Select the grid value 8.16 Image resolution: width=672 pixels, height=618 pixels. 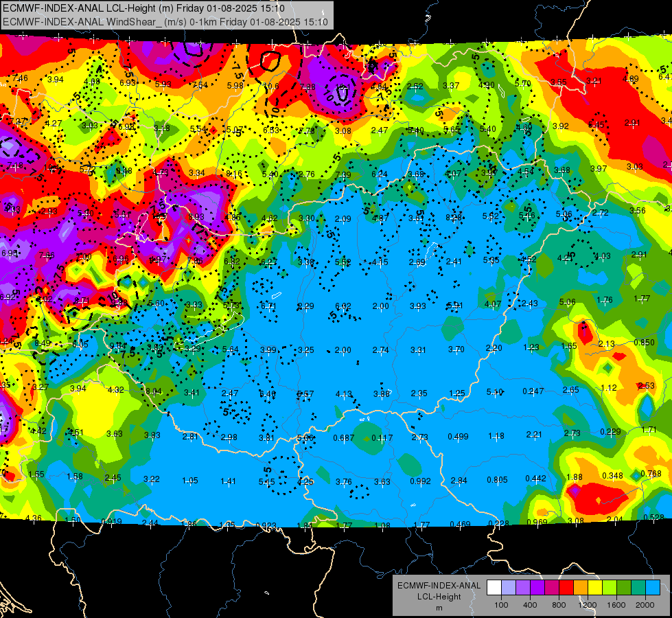(234, 174)
